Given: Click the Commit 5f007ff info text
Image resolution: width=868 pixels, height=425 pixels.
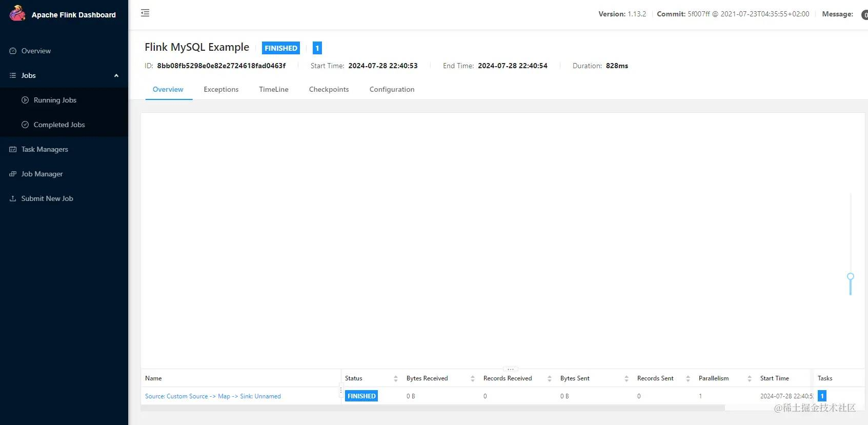Looking at the screenshot, I should pos(733,14).
